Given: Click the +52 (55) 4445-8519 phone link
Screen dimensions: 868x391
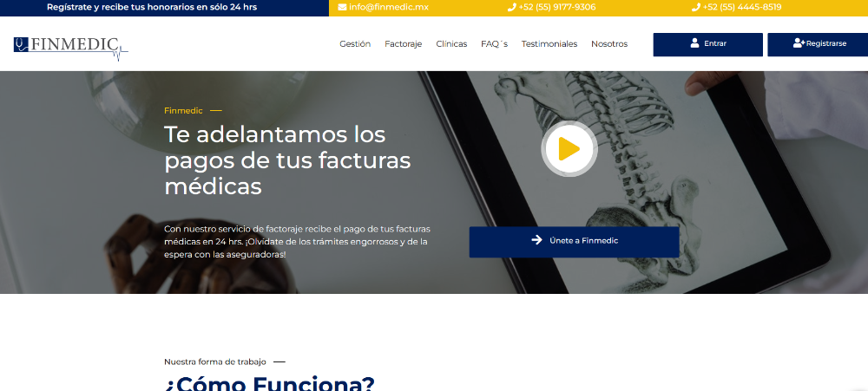Looking at the screenshot, I should coord(742,8).
